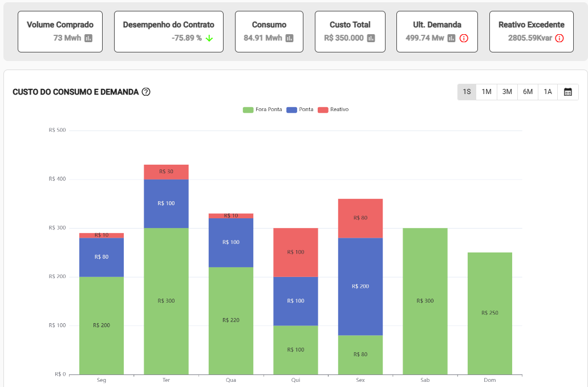Open the calendar date picker
This screenshot has height=387, width=588.
[x=567, y=92]
